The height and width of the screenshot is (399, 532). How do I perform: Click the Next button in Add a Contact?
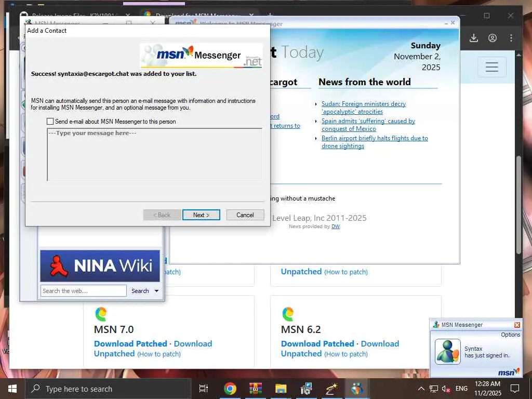pyautogui.click(x=201, y=215)
